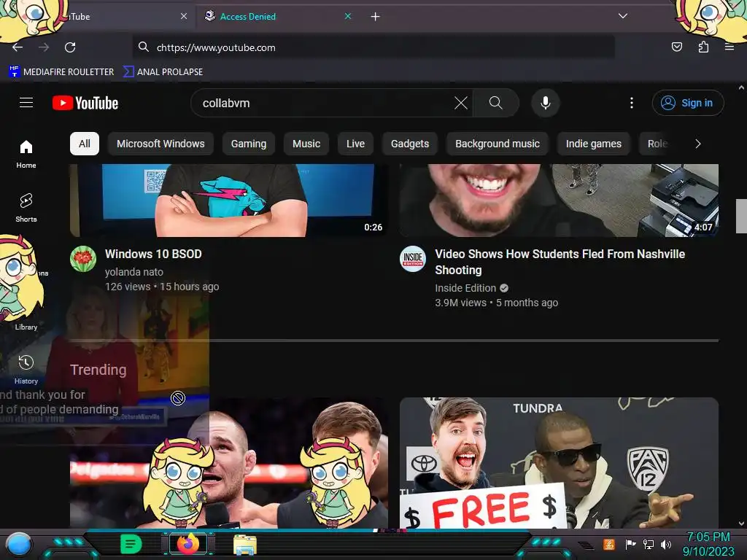
Task: Open MEDIAFIRE ROULETTER bookmark
Action: pyautogui.click(x=61, y=72)
